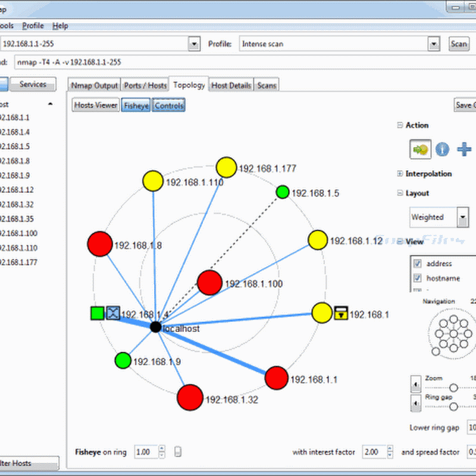476x476 pixels.
Task: Select the Topology tab
Action: tap(189, 84)
